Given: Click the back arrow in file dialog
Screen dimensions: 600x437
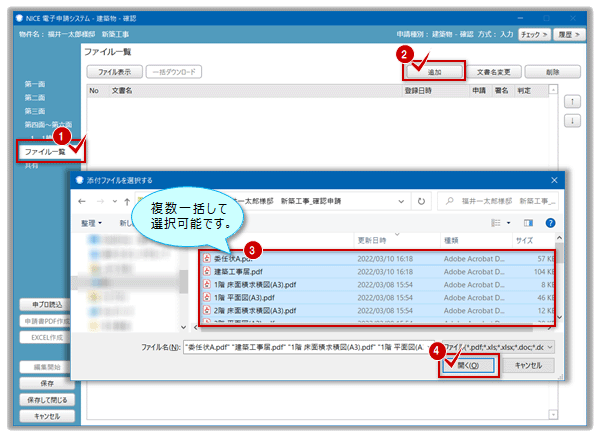Looking at the screenshot, I should [84, 200].
